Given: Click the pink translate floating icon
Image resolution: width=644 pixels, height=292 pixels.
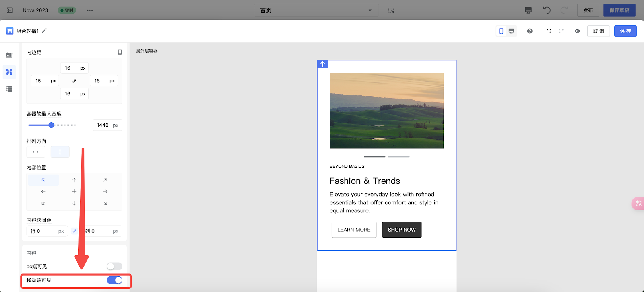Looking at the screenshot, I should click(x=638, y=204).
